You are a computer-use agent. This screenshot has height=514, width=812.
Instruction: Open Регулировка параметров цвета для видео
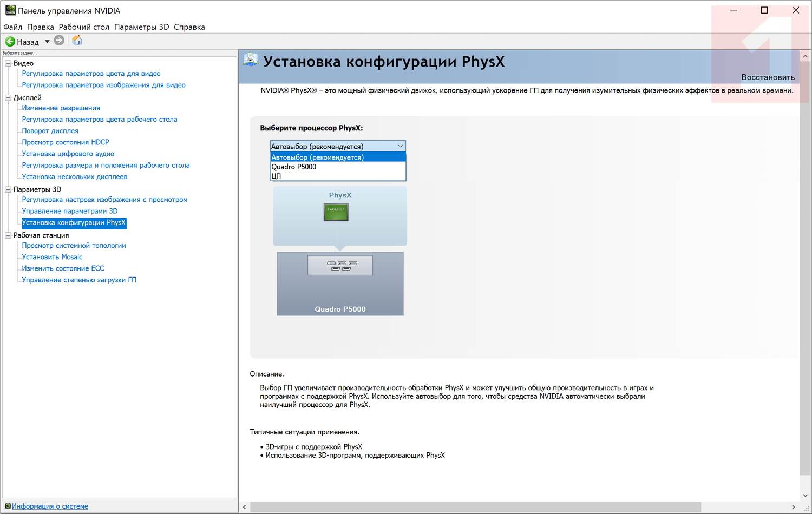(91, 74)
